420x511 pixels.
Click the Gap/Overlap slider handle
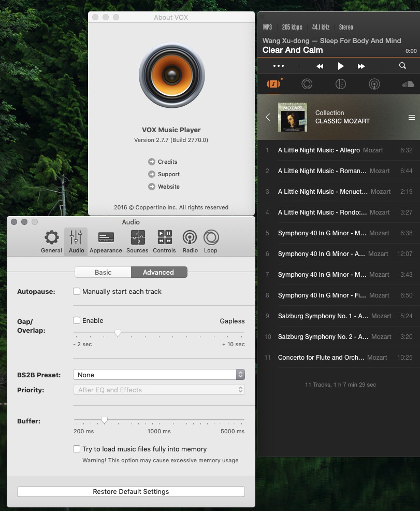click(x=118, y=333)
